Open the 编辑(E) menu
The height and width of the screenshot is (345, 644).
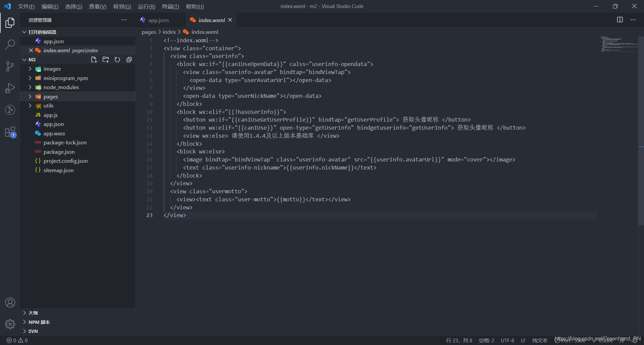click(x=50, y=6)
